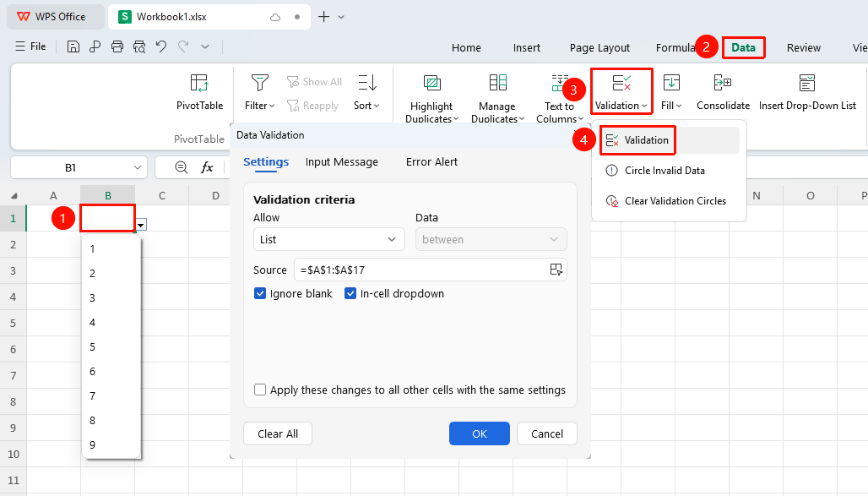Click the Consolidate icon
This screenshot has height=496, width=868.
[723, 83]
